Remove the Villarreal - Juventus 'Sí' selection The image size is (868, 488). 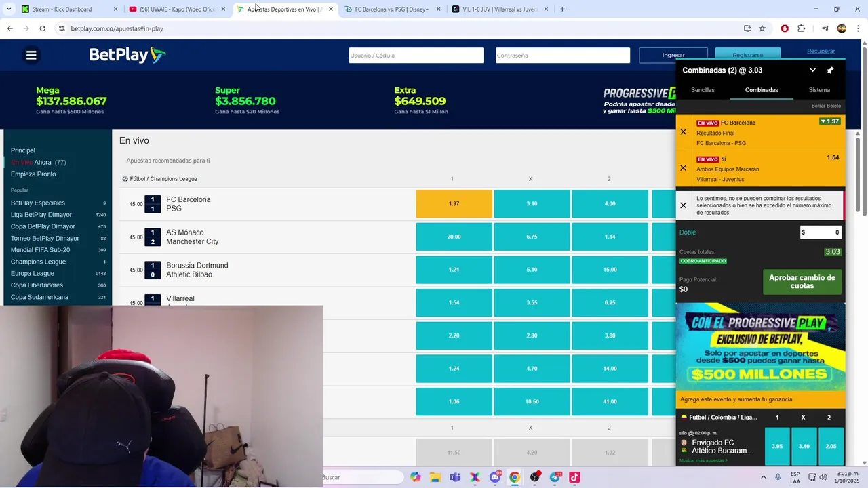pos(683,168)
